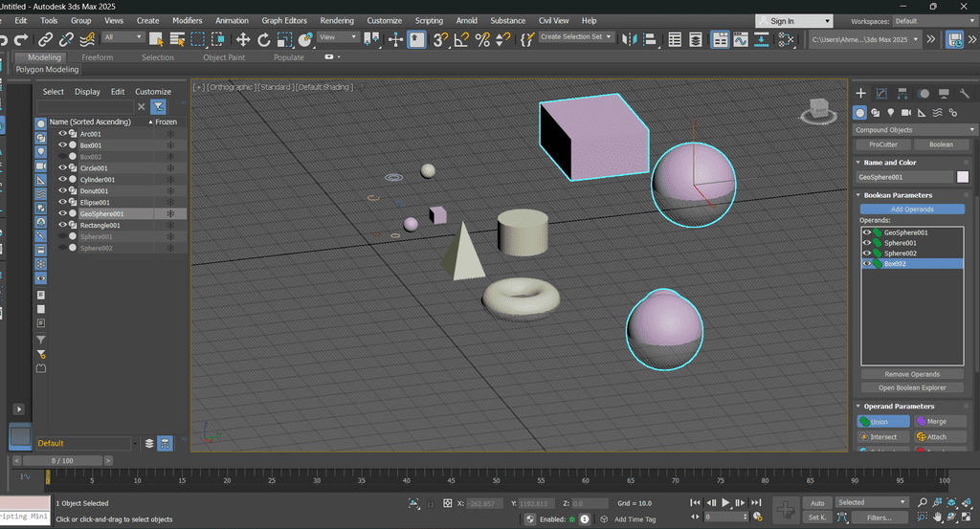The height and width of the screenshot is (529, 980).
Task: Toggle the Percent Snap icon
Action: point(482,40)
